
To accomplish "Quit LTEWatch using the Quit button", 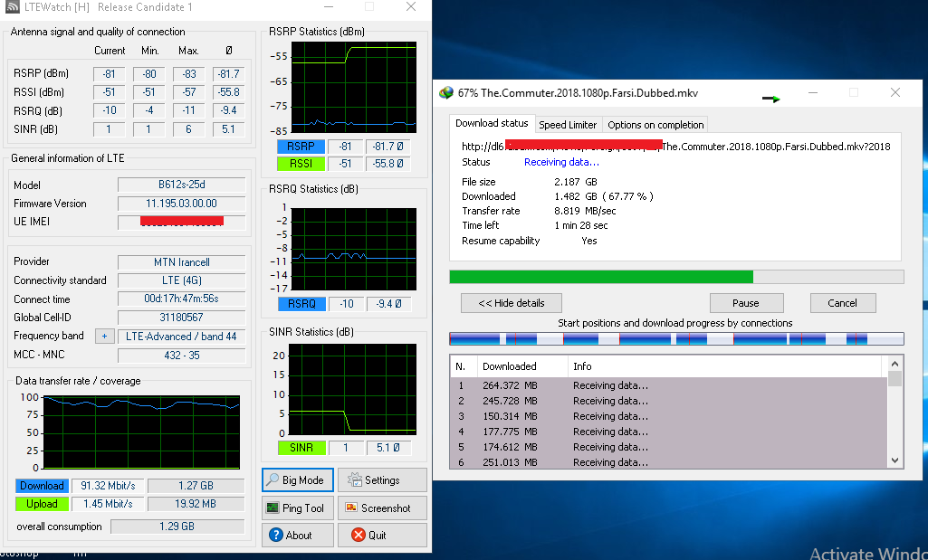I will (x=382, y=536).
